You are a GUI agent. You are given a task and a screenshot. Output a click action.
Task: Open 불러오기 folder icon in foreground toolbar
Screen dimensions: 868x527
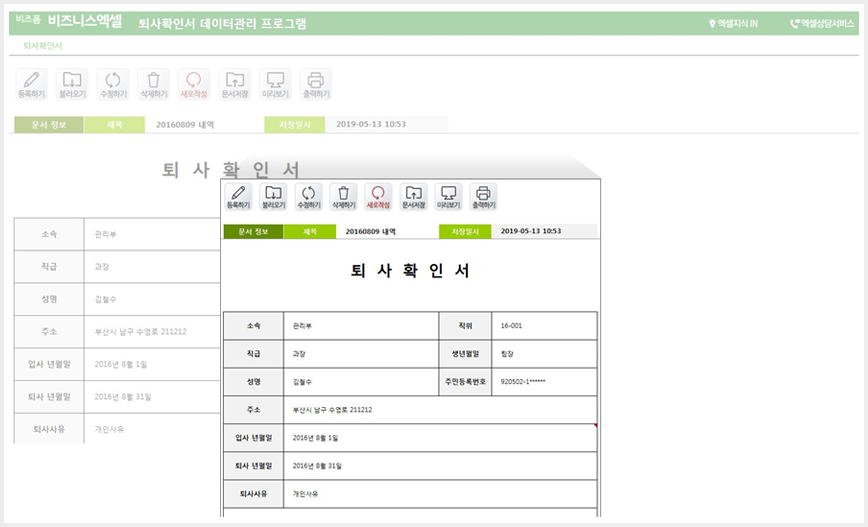(x=273, y=197)
